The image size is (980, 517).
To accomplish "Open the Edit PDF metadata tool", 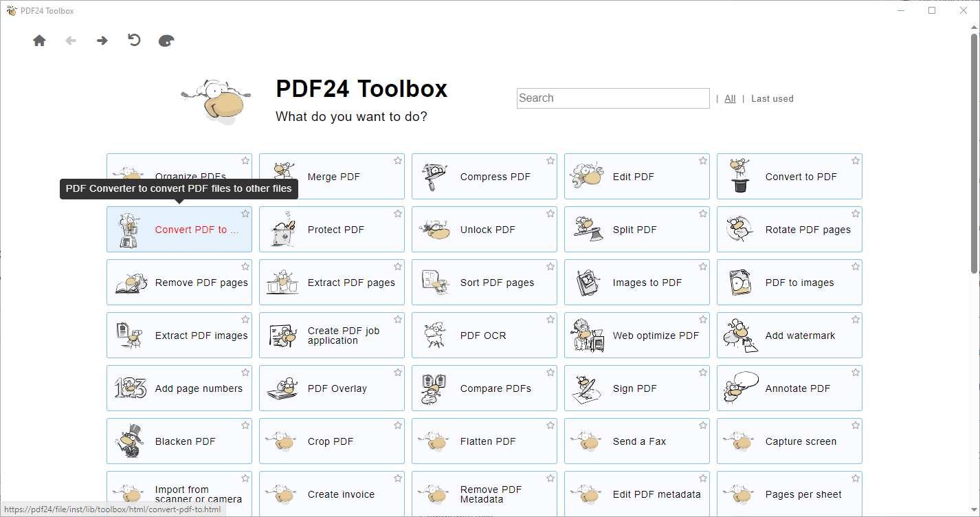I will (637, 494).
